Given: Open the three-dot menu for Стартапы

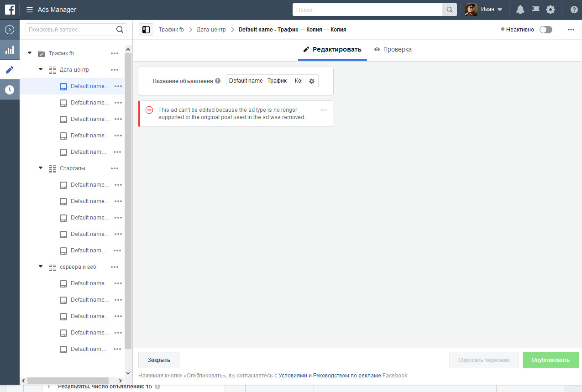Looking at the screenshot, I should 115,168.
